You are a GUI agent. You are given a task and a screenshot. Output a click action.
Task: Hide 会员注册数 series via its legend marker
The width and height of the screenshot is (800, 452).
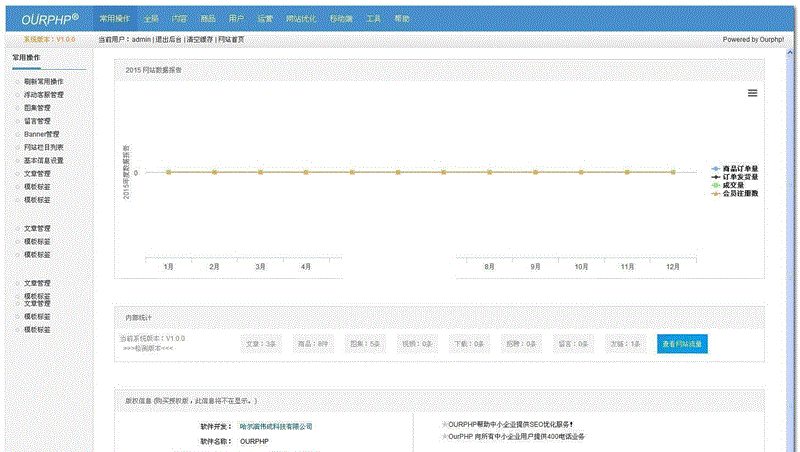(x=715, y=193)
